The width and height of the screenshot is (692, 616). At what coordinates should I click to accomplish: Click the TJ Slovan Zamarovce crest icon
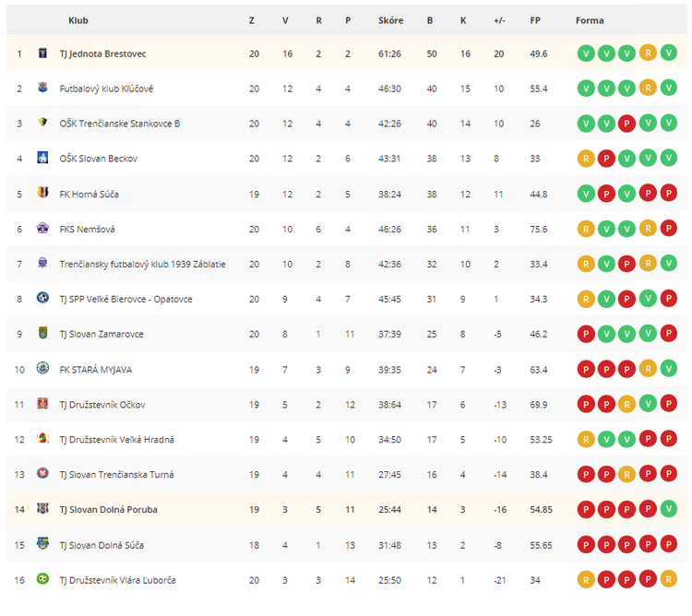[x=42, y=333]
